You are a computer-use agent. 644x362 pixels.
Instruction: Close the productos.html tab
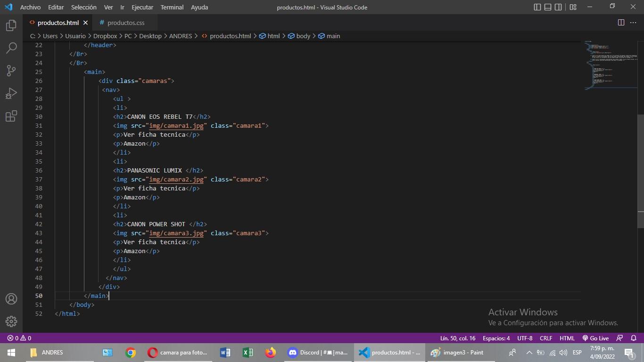[x=85, y=23]
